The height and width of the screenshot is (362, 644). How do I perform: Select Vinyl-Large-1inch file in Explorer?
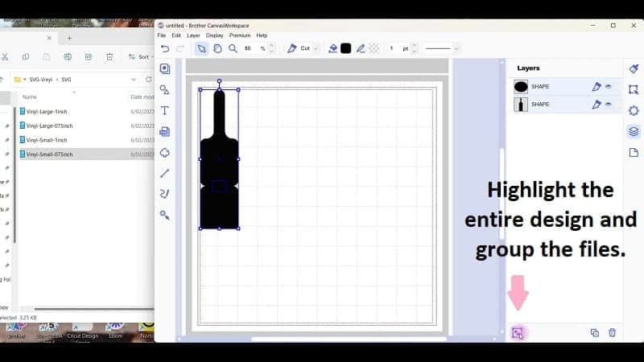(x=47, y=112)
